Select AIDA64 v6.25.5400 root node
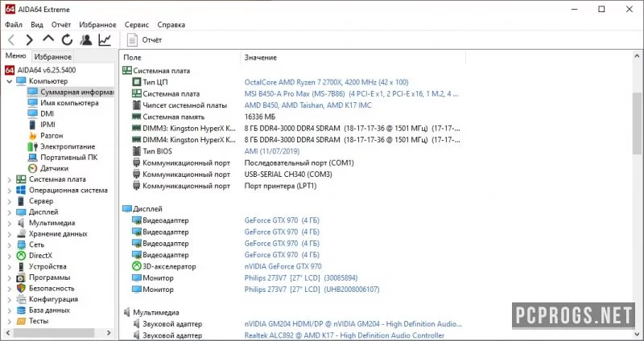 pos(47,70)
